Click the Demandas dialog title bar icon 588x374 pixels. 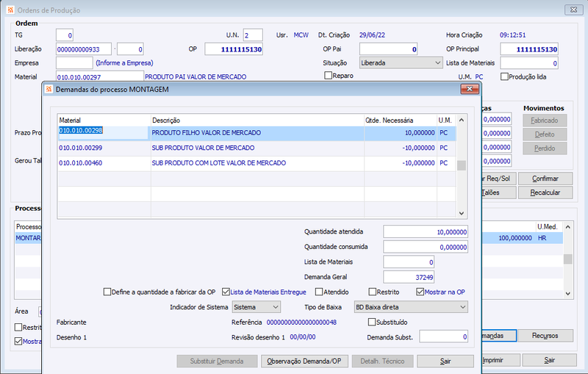click(x=49, y=89)
